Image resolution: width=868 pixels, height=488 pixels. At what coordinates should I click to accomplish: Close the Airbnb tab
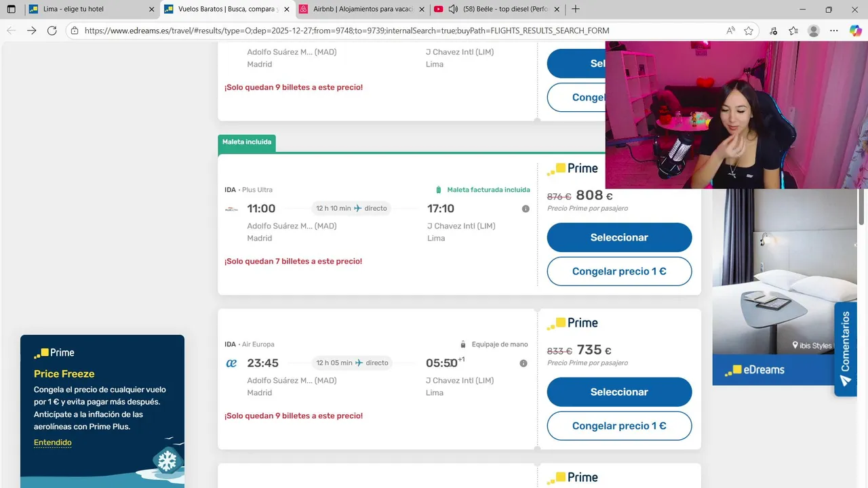point(422,9)
